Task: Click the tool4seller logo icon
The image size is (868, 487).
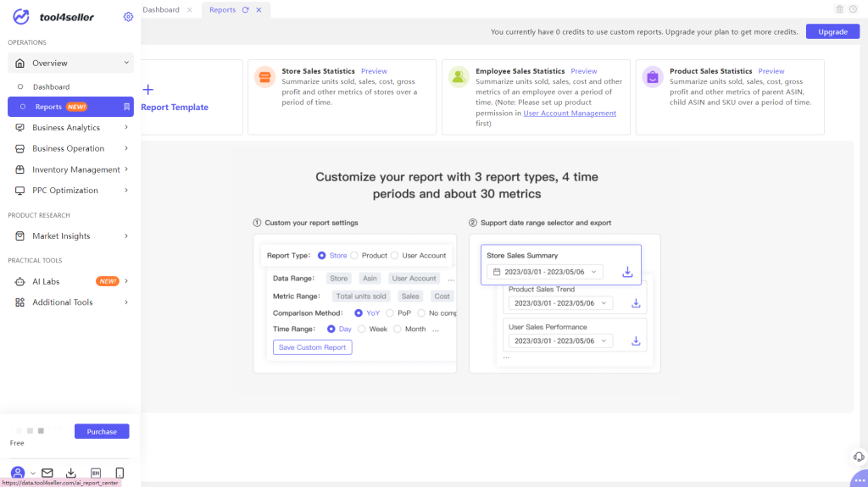Action: click(21, 17)
